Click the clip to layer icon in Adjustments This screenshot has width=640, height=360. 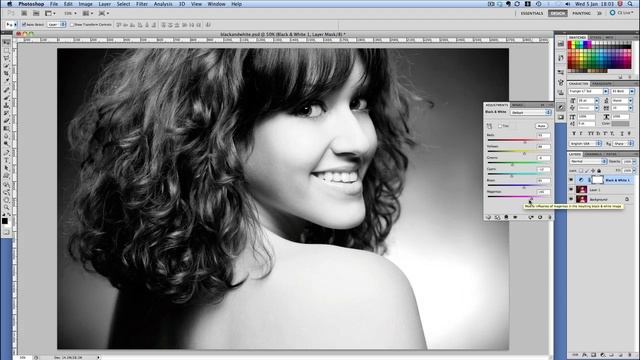pos(507,217)
